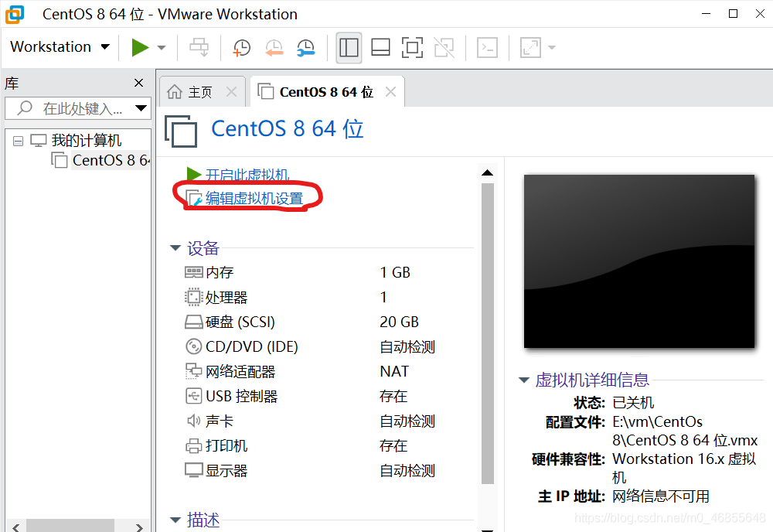
Task: Collapse the 描述 section
Action: [175, 520]
